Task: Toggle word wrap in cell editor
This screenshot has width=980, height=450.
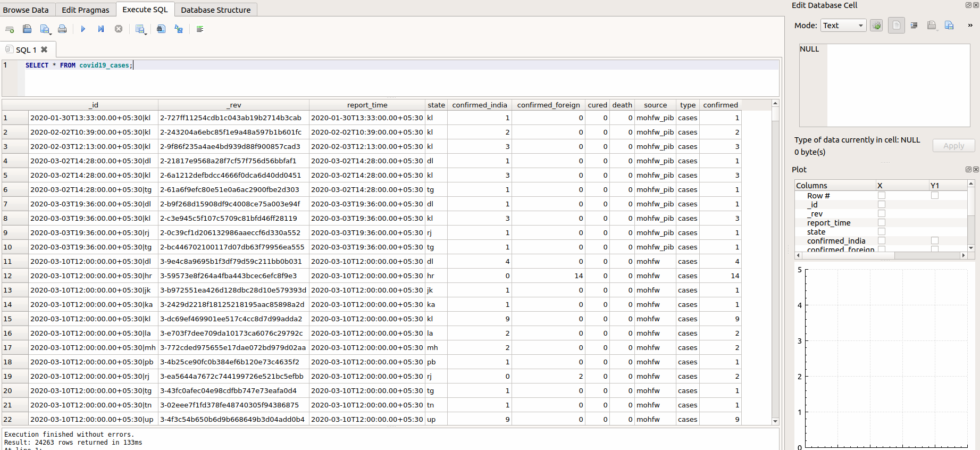Action: coord(896,26)
